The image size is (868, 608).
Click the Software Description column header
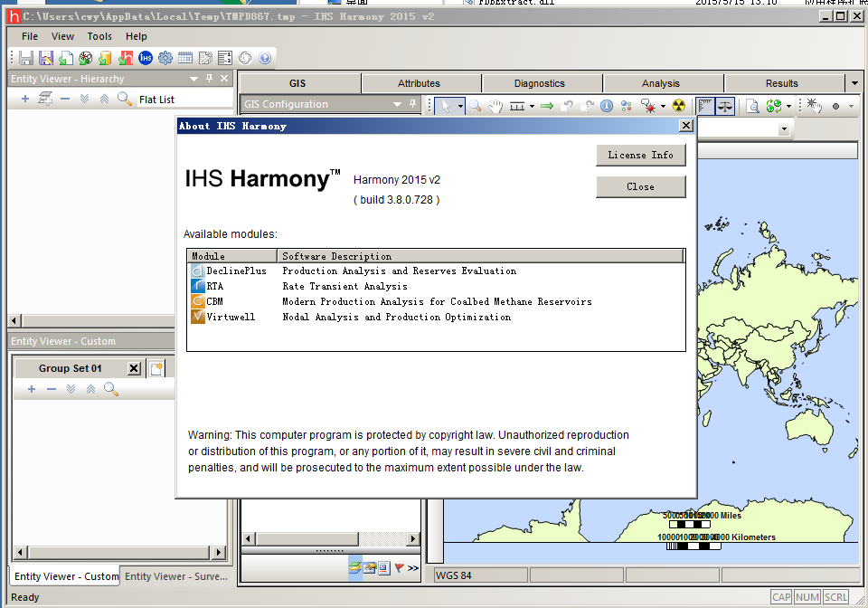point(480,256)
